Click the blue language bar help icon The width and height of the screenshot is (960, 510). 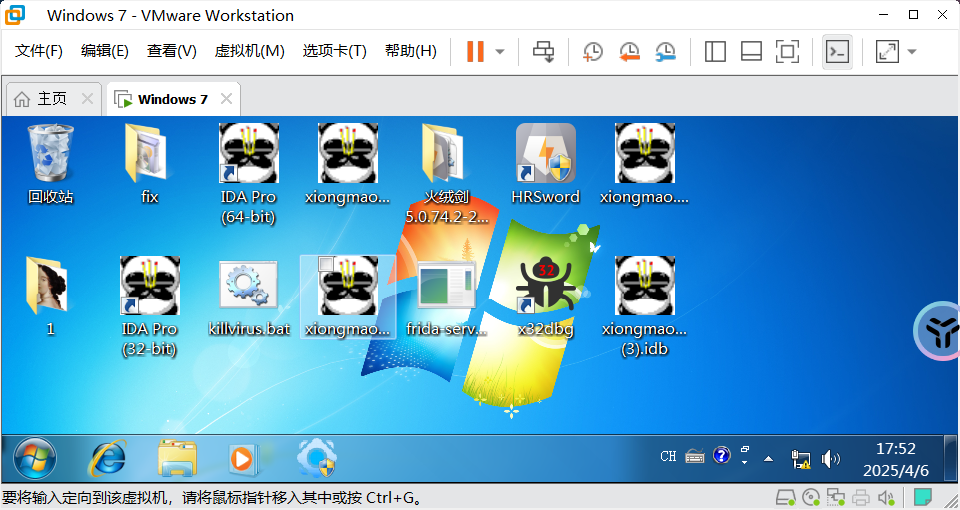point(722,456)
